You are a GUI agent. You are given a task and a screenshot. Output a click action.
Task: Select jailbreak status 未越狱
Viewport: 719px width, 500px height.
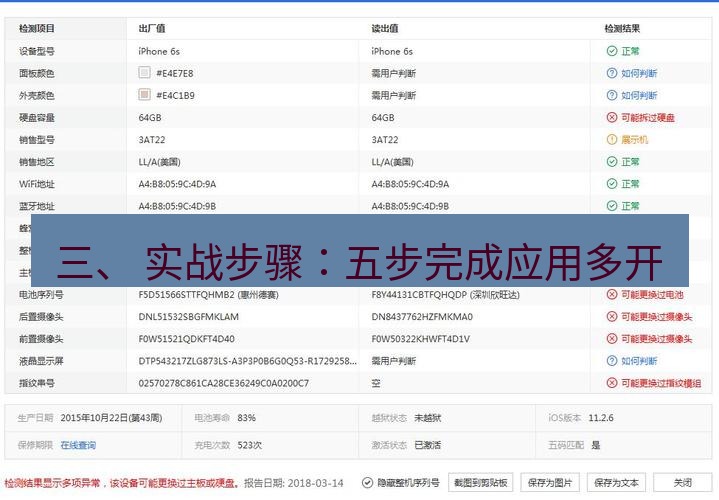pos(427,418)
